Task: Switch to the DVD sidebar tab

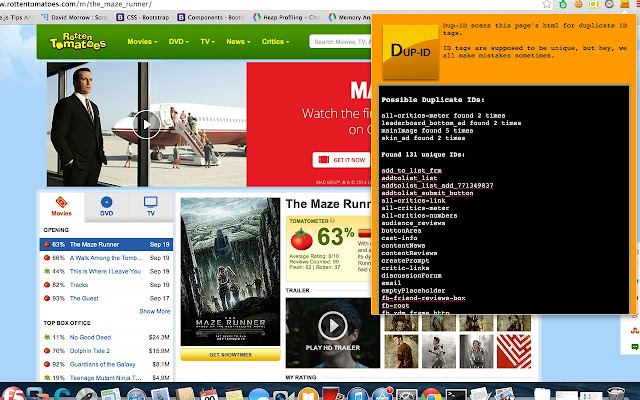Action: (x=107, y=207)
